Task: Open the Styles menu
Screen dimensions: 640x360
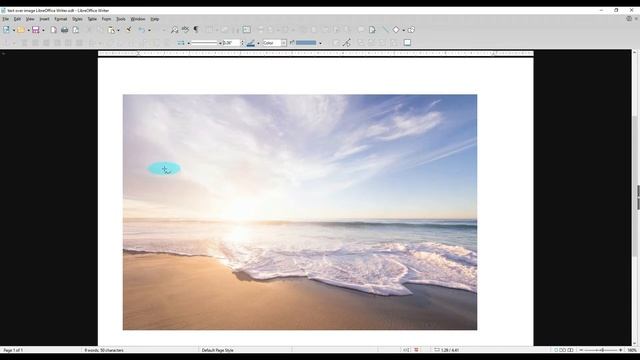Action: coord(77,19)
